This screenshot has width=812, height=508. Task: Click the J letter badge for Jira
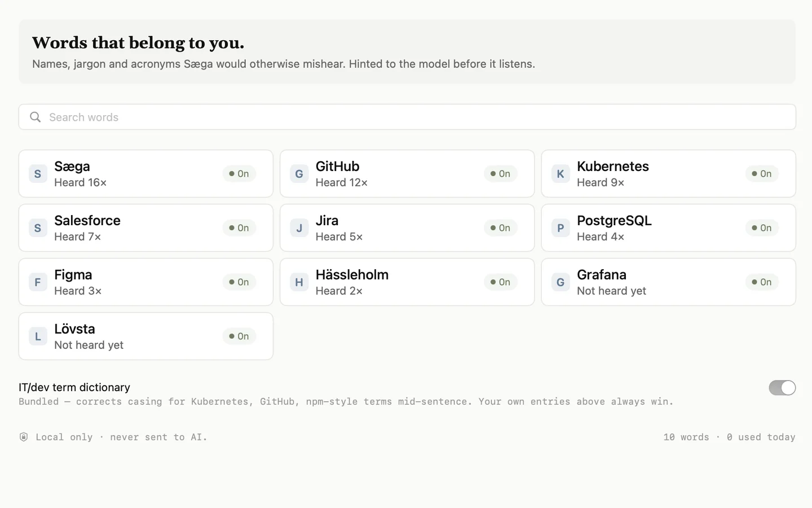(x=299, y=228)
